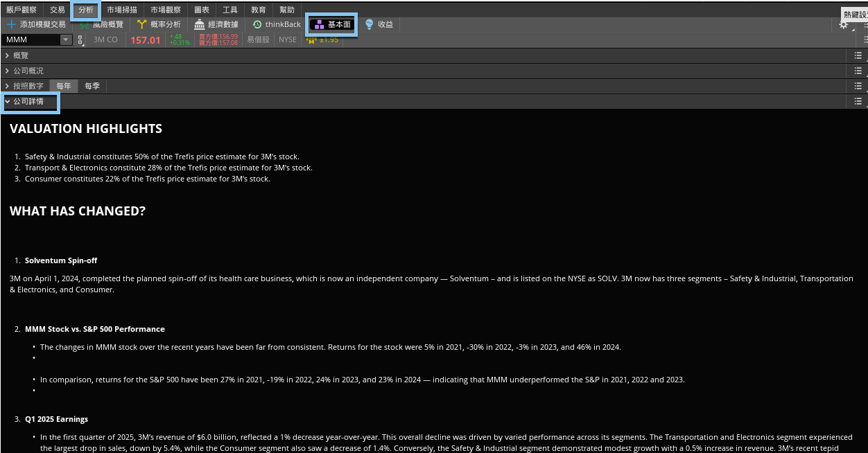Click the bullet on first quarter 2025 revenue
868x453 pixels.
(x=446, y=443)
